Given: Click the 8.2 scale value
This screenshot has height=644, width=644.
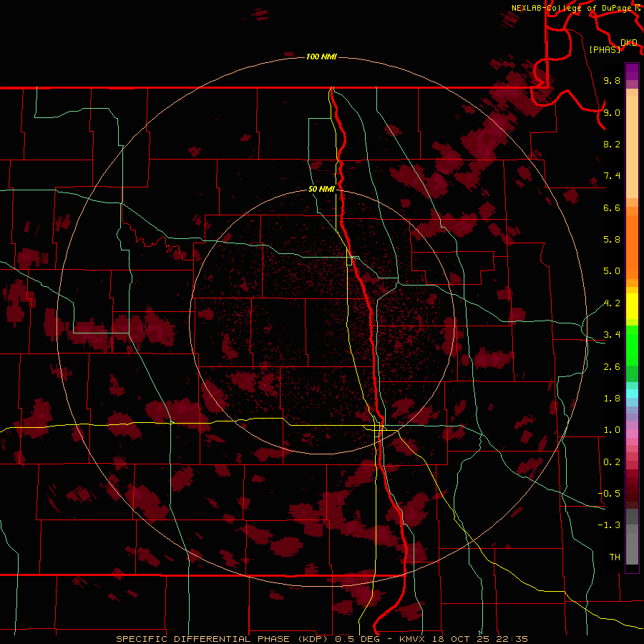Looking at the screenshot, I should (x=612, y=144).
